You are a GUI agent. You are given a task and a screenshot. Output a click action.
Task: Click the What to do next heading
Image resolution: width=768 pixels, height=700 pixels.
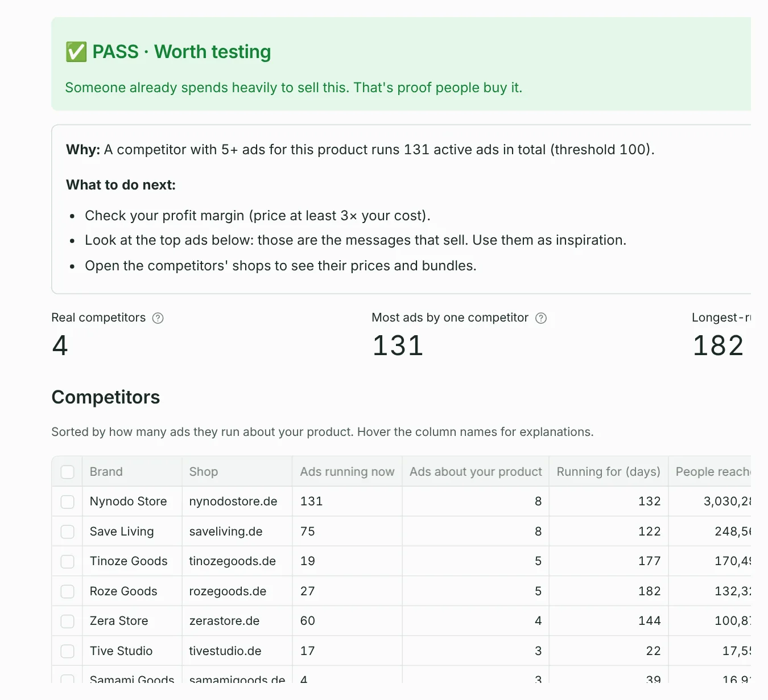121,185
